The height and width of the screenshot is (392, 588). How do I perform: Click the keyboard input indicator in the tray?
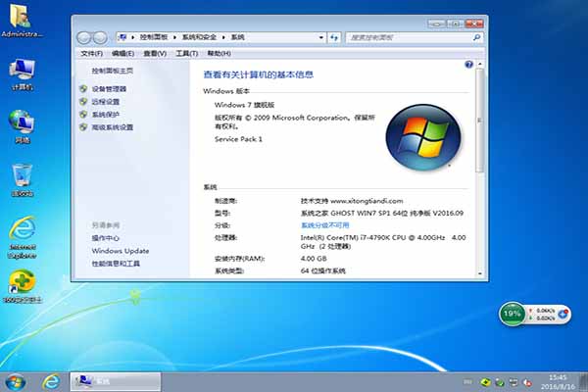(467, 382)
